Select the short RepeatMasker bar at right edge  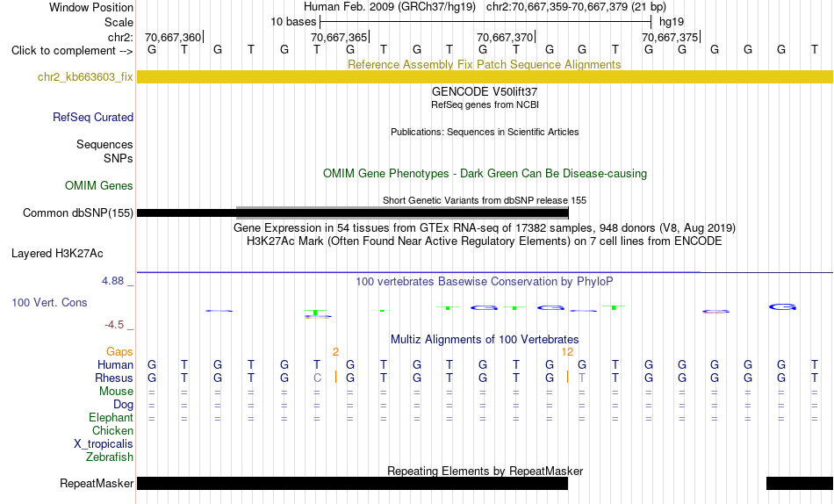click(x=800, y=483)
